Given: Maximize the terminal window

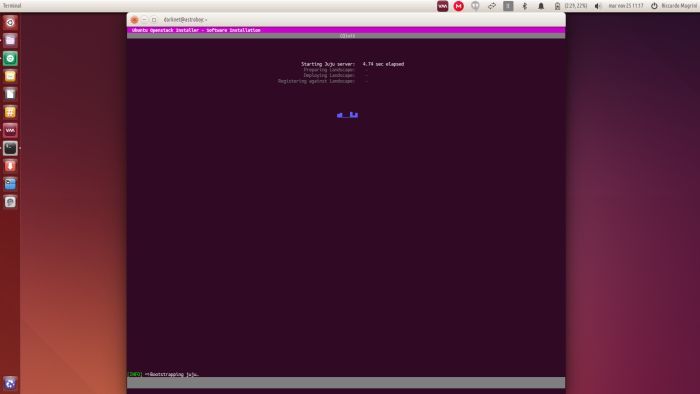Looking at the screenshot, I should [x=154, y=20].
